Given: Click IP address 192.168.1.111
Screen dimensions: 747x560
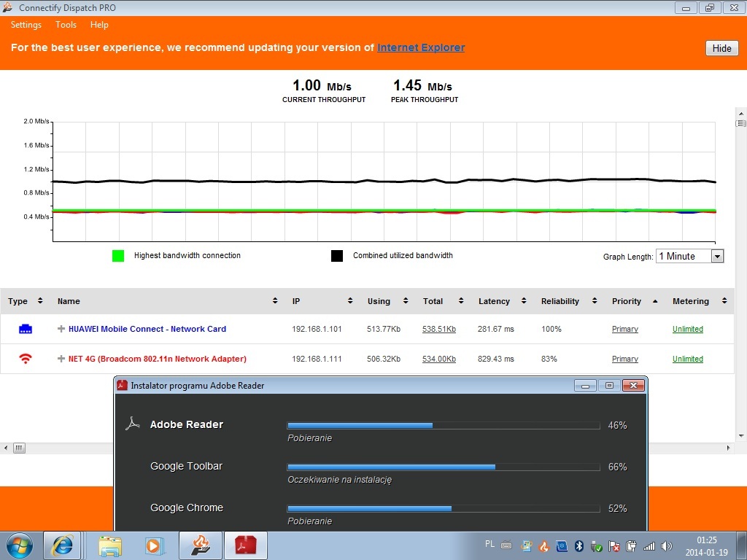Looking at the screenshot, I should [x=317, y=359].
